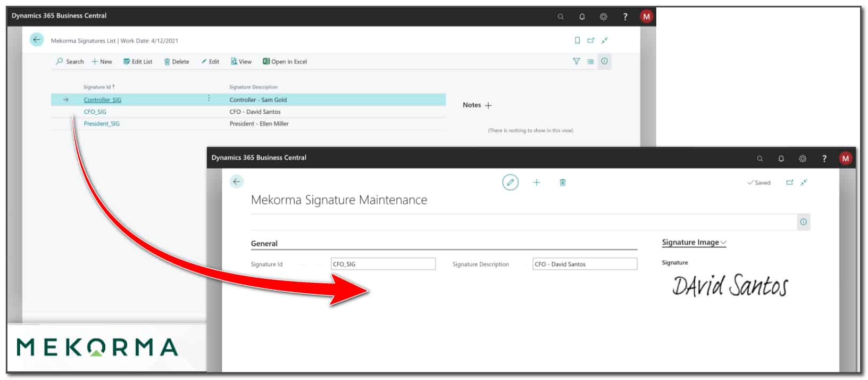868x380 pixels.
Task: Select 'President - Ellen Miller' cell
Action: tap(259, 123)
